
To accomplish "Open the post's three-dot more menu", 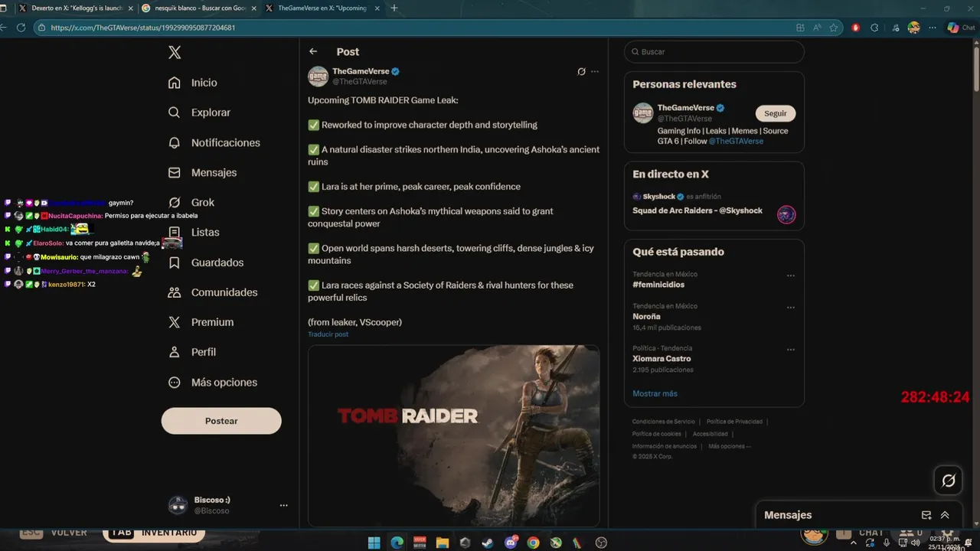I will pos(595,71).
